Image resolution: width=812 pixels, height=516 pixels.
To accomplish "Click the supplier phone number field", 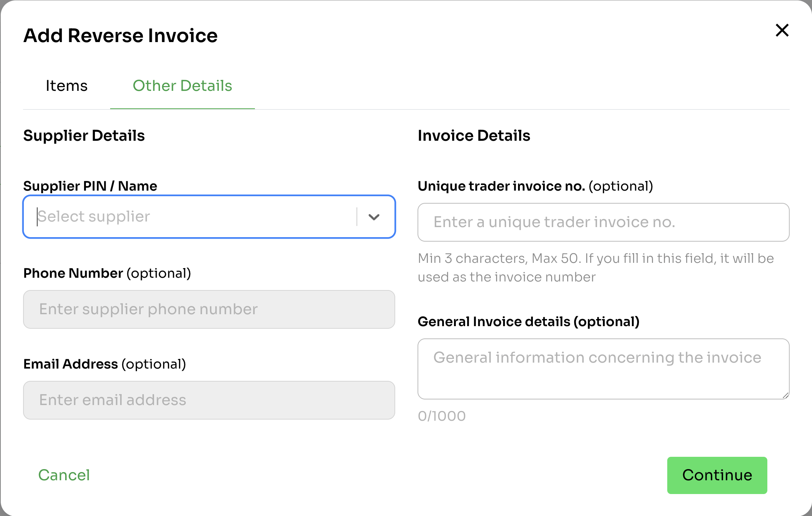I will point(209,309).
